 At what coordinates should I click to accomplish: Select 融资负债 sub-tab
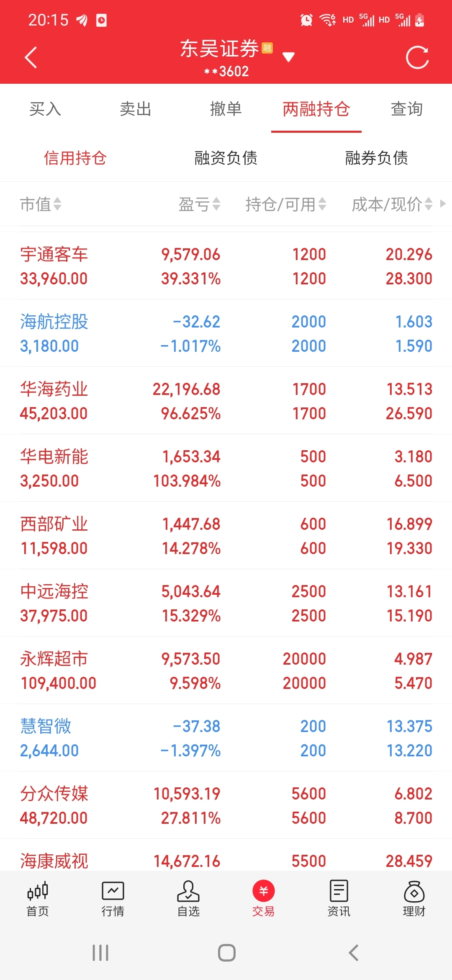[226, 158]
